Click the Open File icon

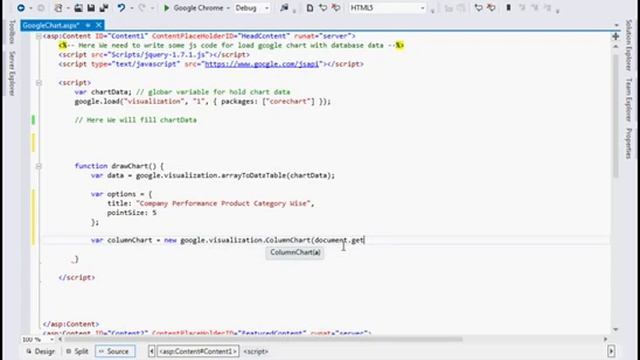pos(78,8)
